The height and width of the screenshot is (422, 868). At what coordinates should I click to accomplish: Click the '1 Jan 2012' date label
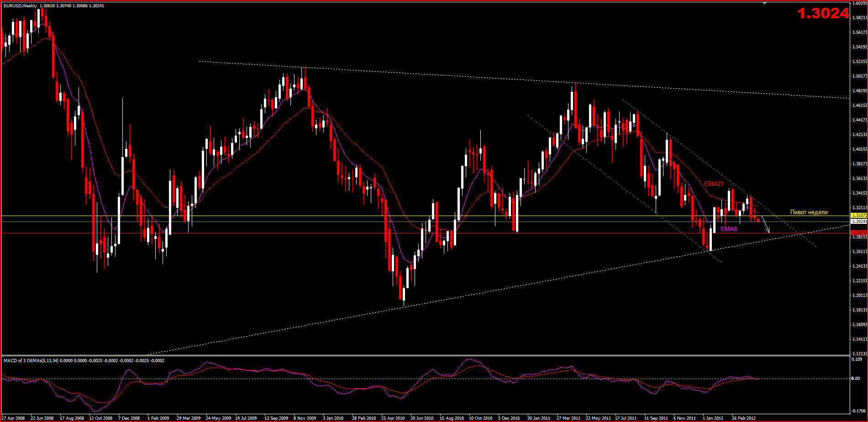[713, 418]
